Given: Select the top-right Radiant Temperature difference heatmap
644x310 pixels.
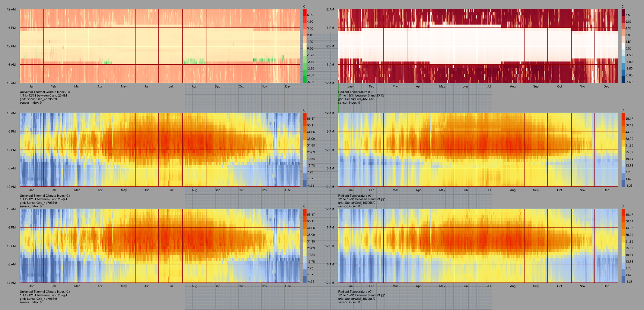Looking at the screenshot, I should click(x=478, y=46).
